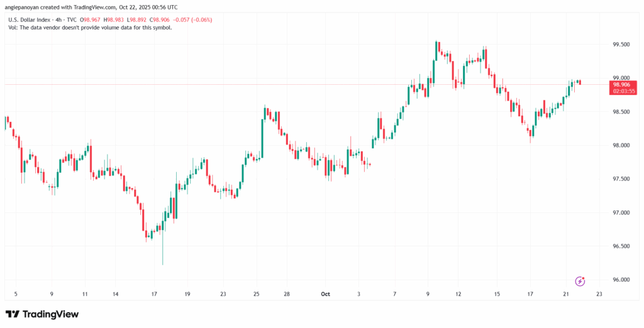Click the red −0.057 (−0.06%) change value

(194, 20)
